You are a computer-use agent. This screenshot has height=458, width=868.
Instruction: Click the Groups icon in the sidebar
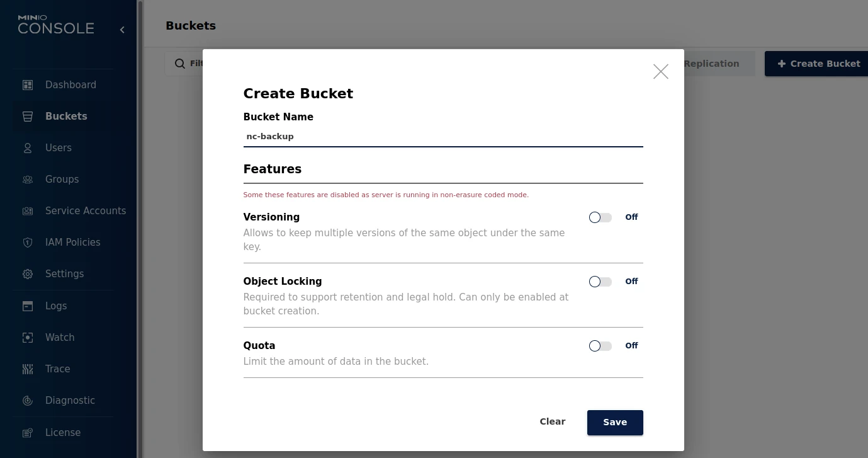pos(28,180)
